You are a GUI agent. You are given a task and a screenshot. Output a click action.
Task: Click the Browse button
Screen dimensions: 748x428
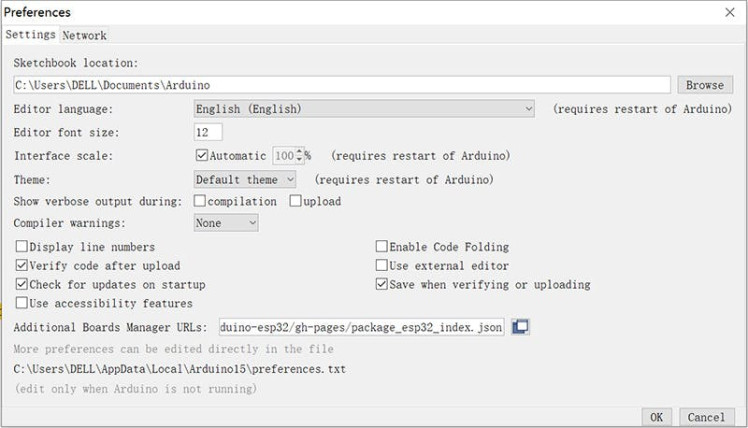[705, 85]
